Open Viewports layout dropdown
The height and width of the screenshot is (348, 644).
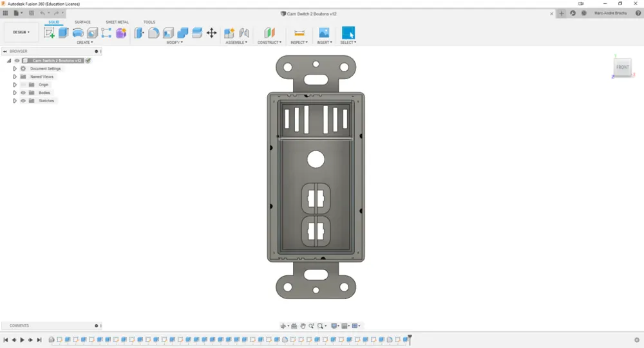pyautogui.click(x=356, y=326)
